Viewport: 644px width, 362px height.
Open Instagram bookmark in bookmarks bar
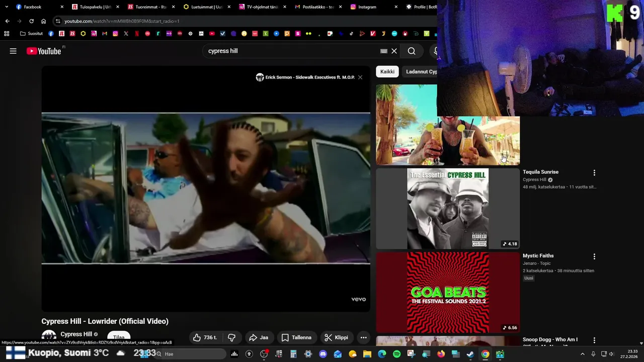pyautogui.click(x=115, y=34)
